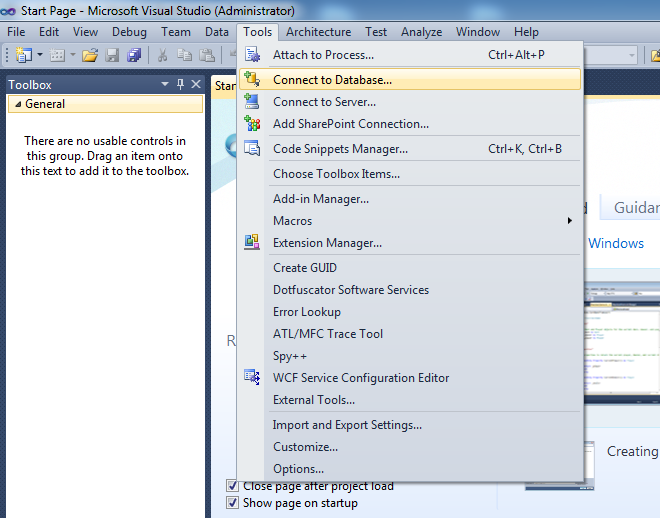The height and width of the screenshot is (518, 660).
Task: Open the Add New Item dropdown arrow
Action: tap(73, 55)
